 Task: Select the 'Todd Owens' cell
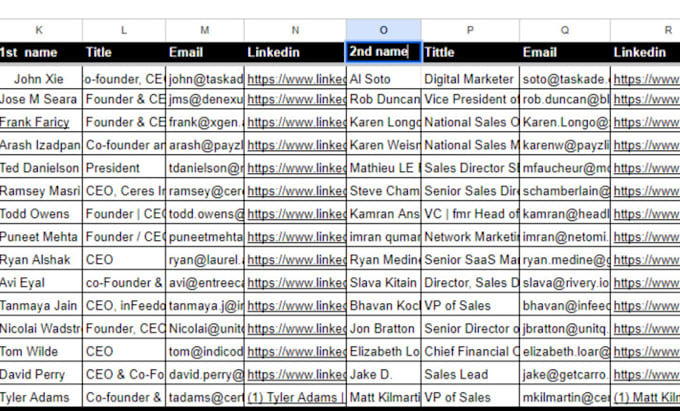(x=40, y=214)
